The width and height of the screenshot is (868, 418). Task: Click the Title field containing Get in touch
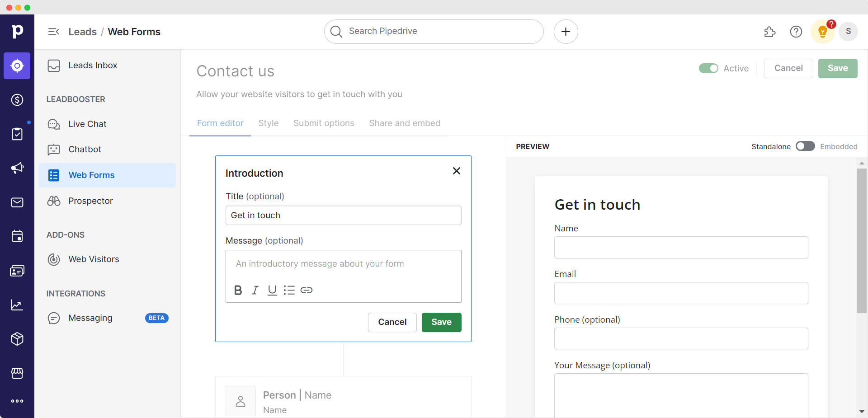coord(343,216)
